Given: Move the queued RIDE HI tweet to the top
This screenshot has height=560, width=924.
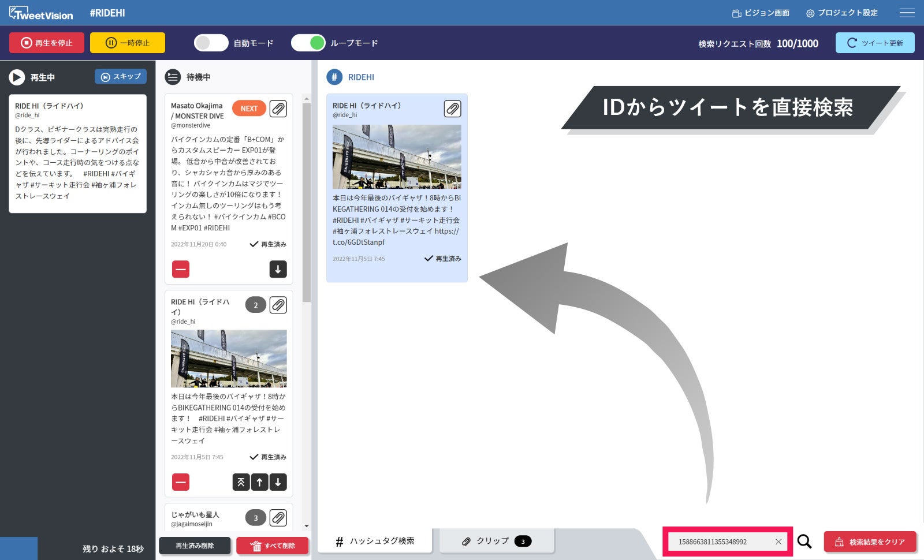Looking at the screenshot, I should tap(241, 482).
